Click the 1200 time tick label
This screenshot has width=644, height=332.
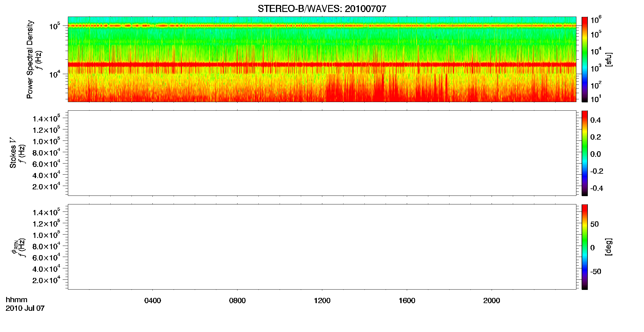[x=322, y=301]
